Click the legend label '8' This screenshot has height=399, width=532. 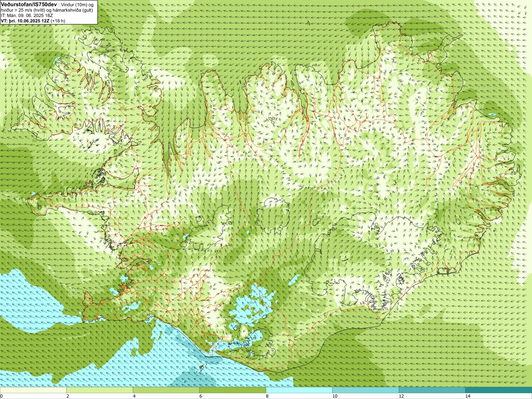267,396
